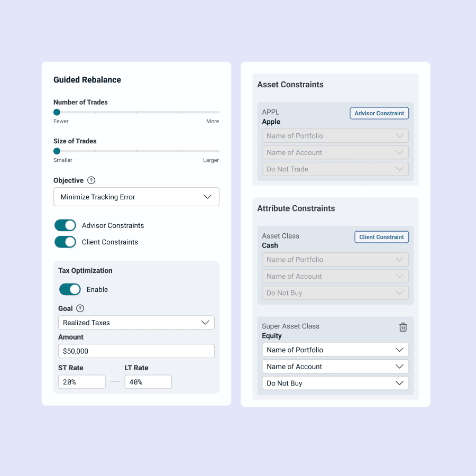The height and width of the screenshot is (476, 476).
Task: Click the LT Rate input field
Action: tap(148, 382)
